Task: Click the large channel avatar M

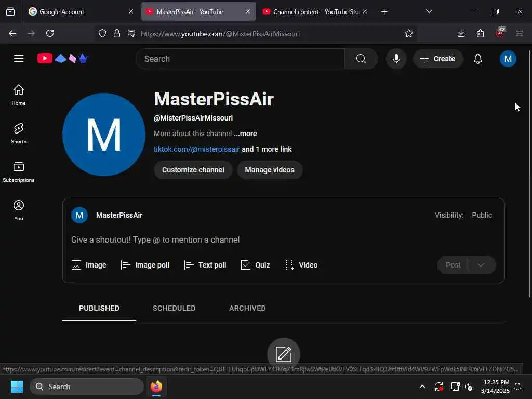Action: coord(104,135)
